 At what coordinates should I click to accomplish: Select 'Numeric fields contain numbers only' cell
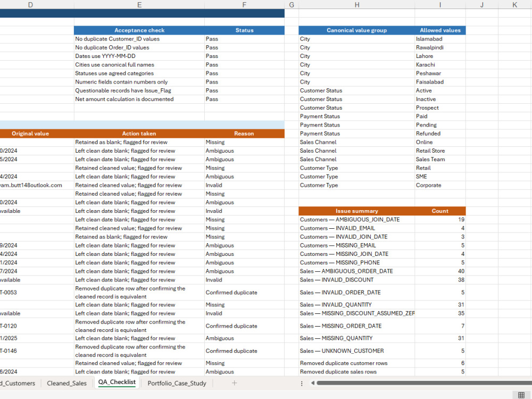(x=139, y=82)
